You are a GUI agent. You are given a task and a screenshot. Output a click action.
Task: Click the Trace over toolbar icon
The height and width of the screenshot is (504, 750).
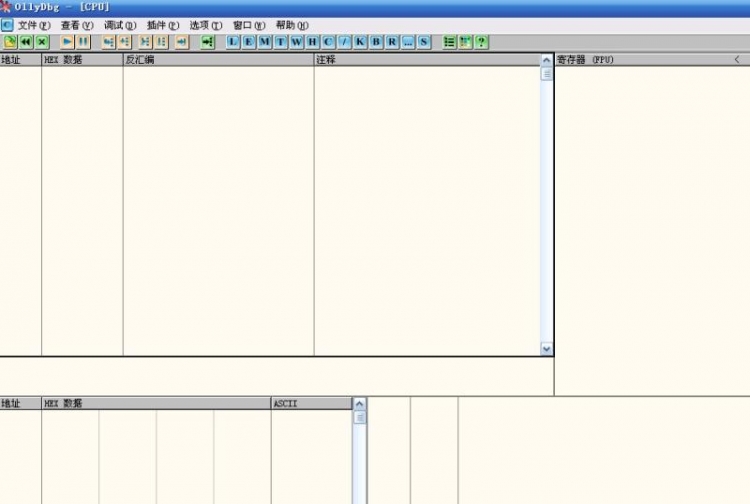pos(161,42)
